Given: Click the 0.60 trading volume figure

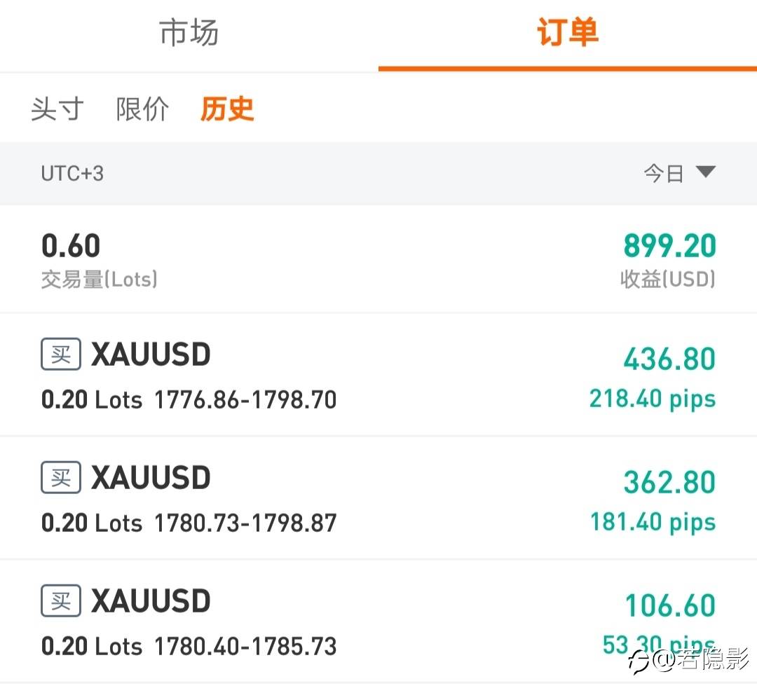Looking at the screenshot, I should (x=71, y=246).
